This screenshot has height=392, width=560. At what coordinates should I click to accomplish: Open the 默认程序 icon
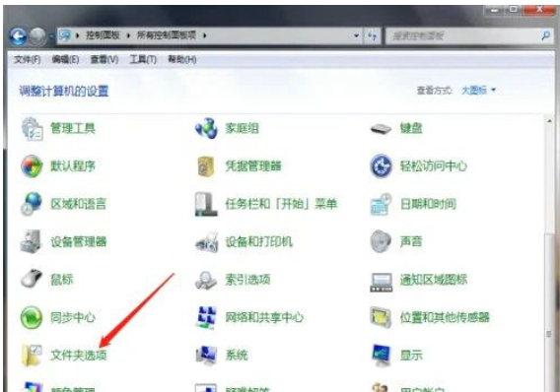click(32, 166)
